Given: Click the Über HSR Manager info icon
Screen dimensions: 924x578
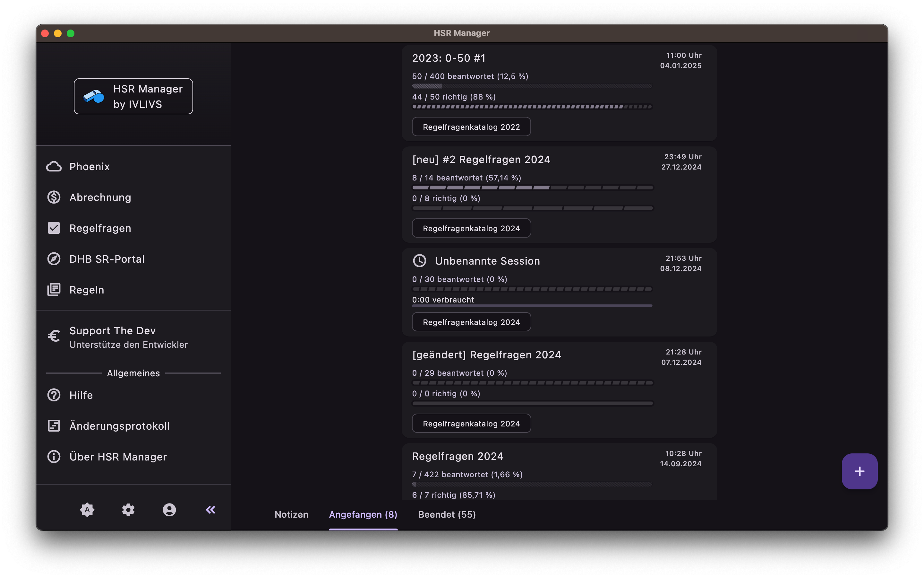Looking at the screenshot, I should coord(54,457).
